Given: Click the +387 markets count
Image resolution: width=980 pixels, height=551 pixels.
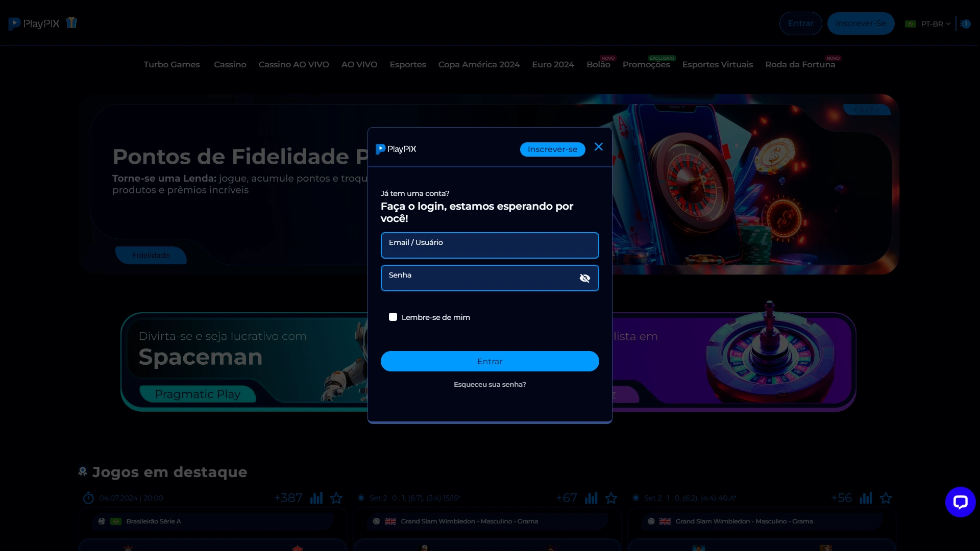Looking at the screenshot, I should click(288, 498).
